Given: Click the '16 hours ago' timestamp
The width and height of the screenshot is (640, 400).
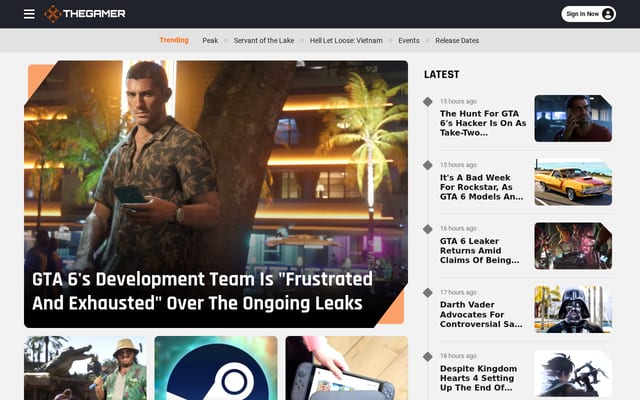Looking at the screenshot, I should pyautogui.click(x=458, y=228).
